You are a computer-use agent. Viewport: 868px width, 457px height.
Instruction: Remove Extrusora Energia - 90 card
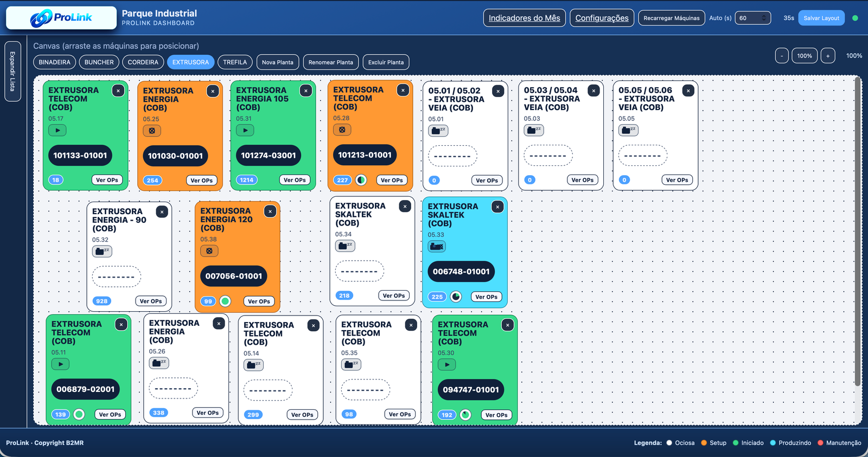[162, 212]
